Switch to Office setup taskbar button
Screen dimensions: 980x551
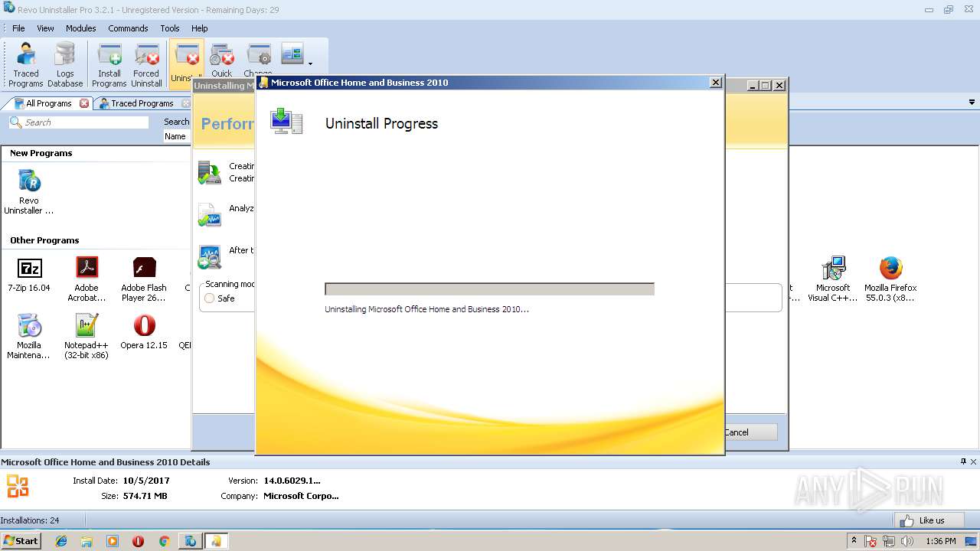pos(216,541)
